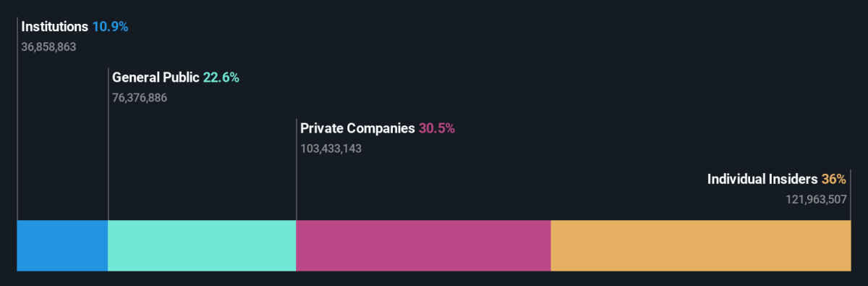The height and width of the screenshot is (286, 868).
Task: Click the share count 121,963,507
Action: tap(817, 199)
